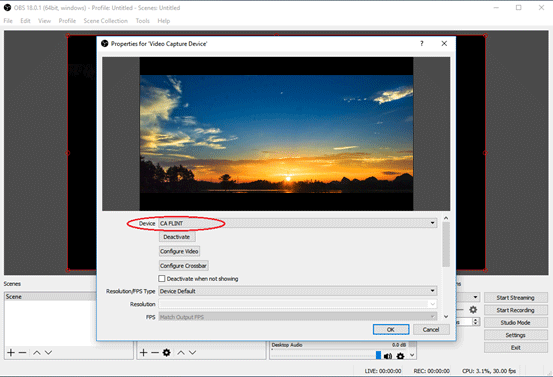The width and height of the screenshot is (553, 377).
Task: Open source properties with the Sources gear icon
Action: pyautogui.click(x=166, y=352)
